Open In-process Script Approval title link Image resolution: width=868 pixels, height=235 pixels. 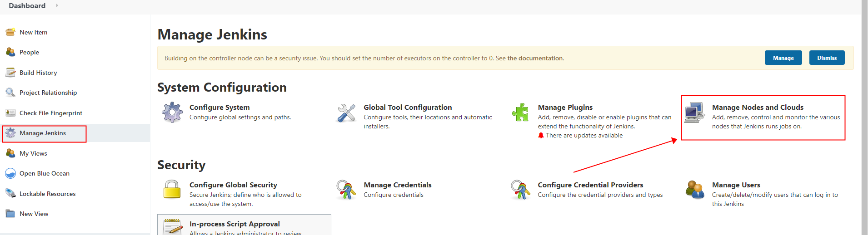tap(234, 224)
